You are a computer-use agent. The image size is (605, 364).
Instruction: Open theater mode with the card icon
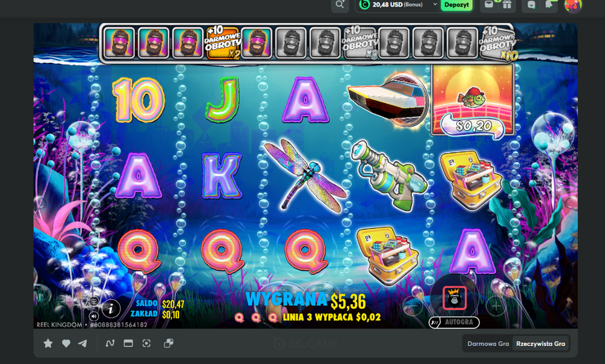pos(128,343)
